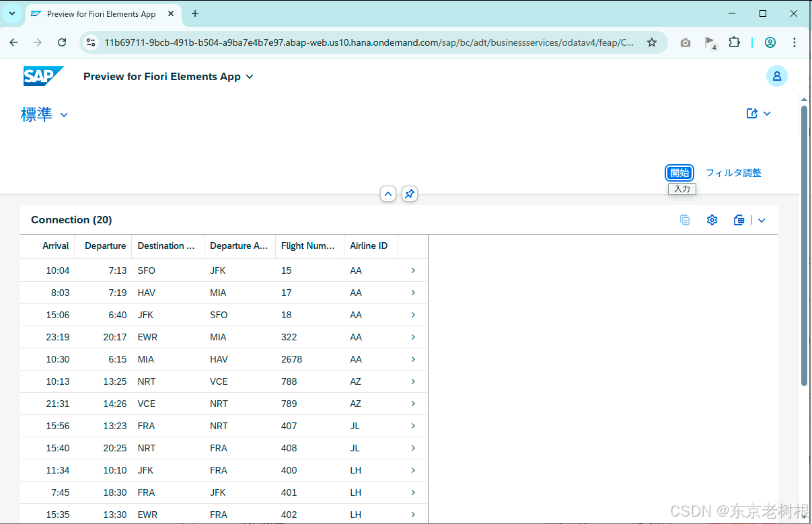The height and width of the screenshot is (524, 812).
Task: Bookmark the page with the star icon
Action: pyautogui.click(x=652, y=42)
